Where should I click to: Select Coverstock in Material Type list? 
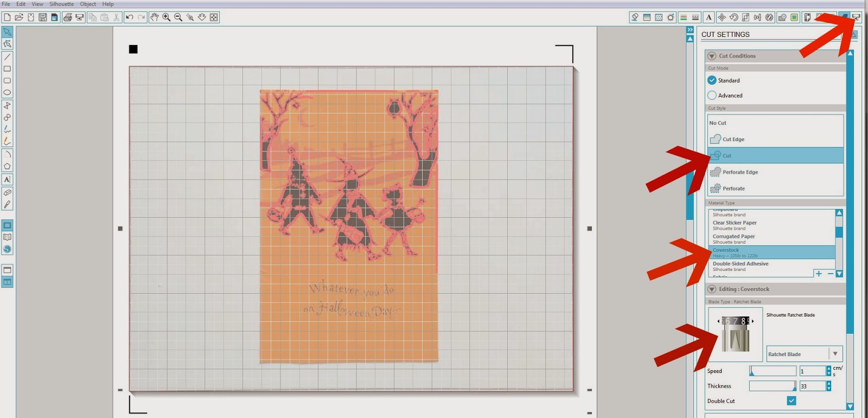tap(771, 252)
